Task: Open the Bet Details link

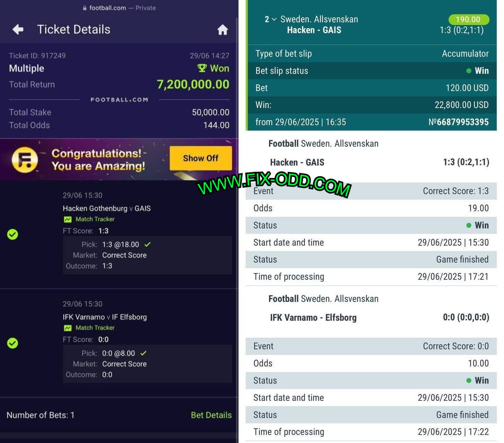Action: 211,415
